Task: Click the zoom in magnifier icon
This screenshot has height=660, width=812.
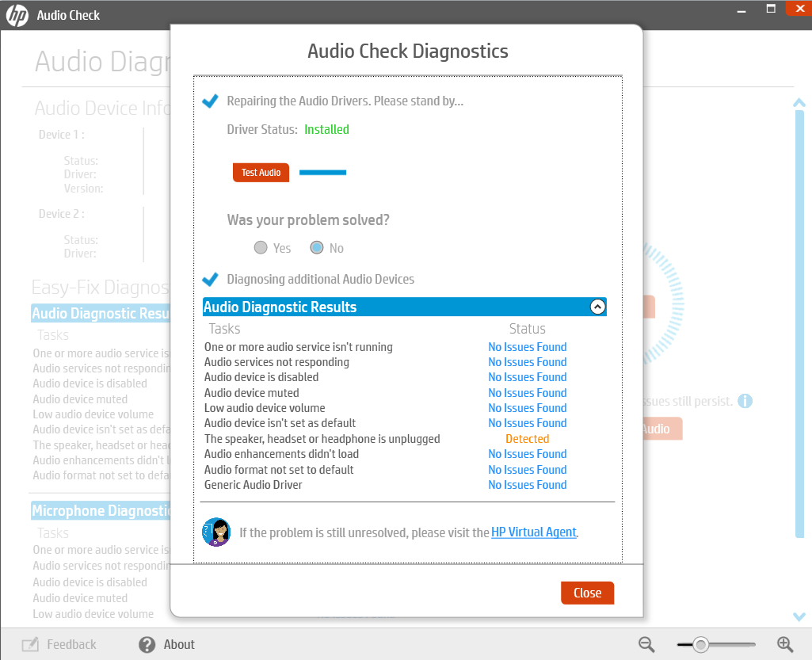Action: pos(785,644)
